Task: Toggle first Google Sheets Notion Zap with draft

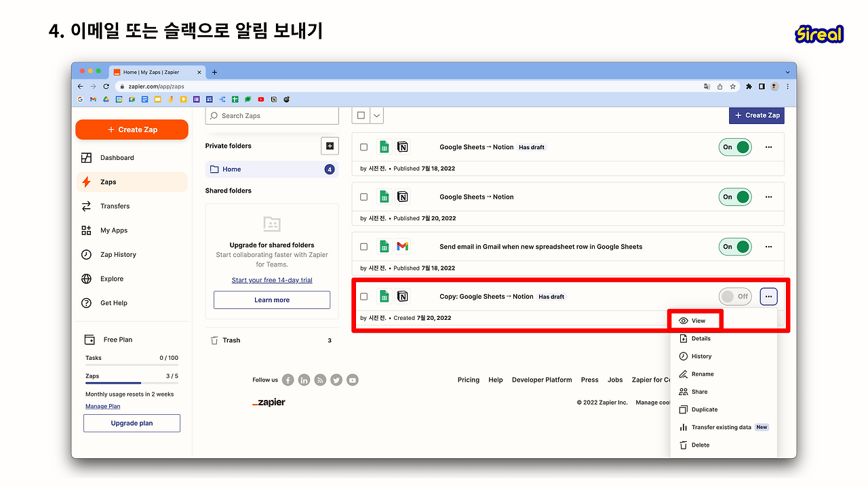Action: coord(735,147)
